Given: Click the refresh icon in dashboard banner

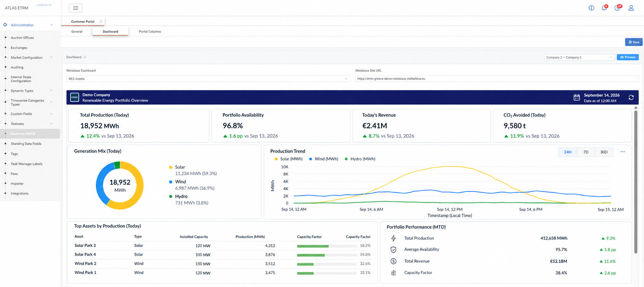Looking at the screenshot, I should (x=631, y=98).
